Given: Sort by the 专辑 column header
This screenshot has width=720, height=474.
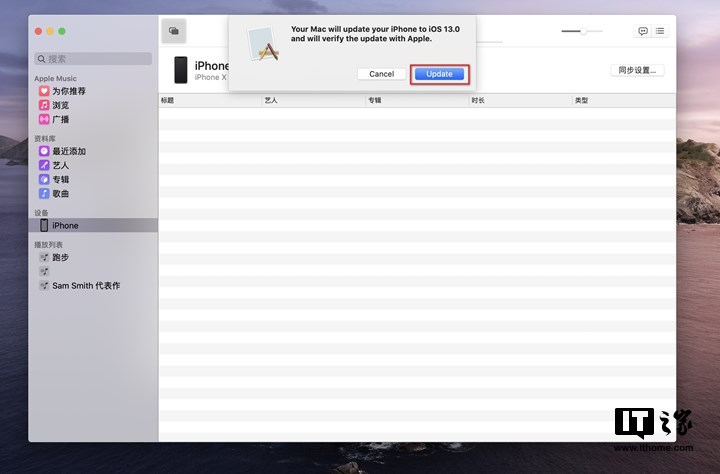Looking at the screenshot, I should click(x=417, y=100).
